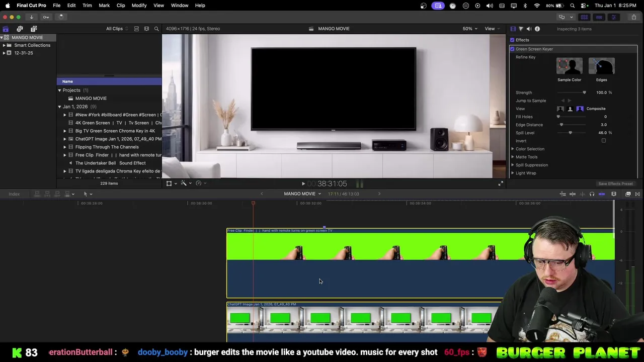Collapse the Projects group
Viewport: 644px width, 362px height.
tap(59, 90)
